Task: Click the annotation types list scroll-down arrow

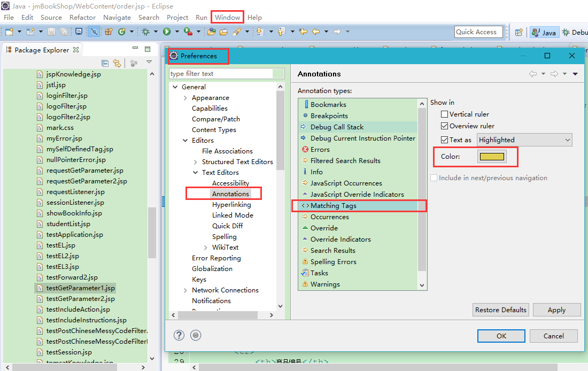Action: tap(422, 285)
